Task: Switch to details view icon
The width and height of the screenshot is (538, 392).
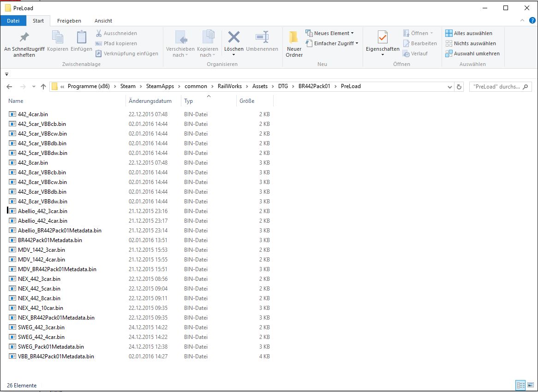Action: (x=520, y=385)
